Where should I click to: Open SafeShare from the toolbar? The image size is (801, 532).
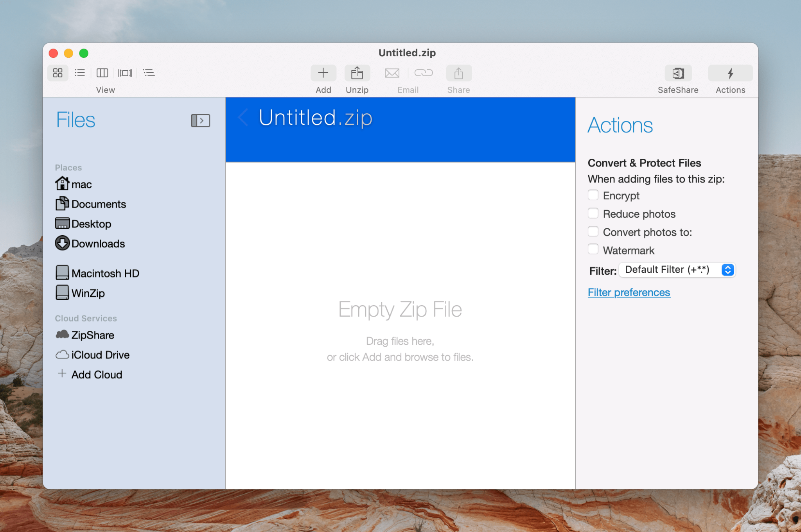pos(677,73)
